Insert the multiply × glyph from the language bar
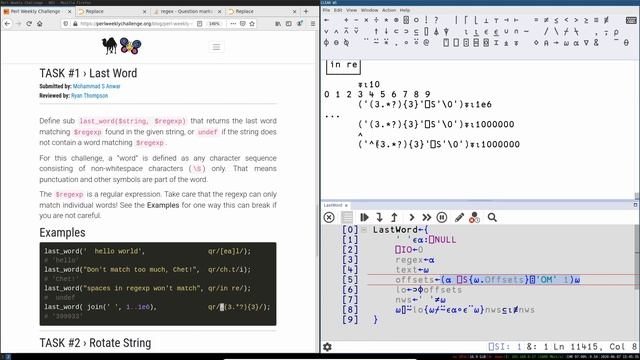 click(366, 20)
